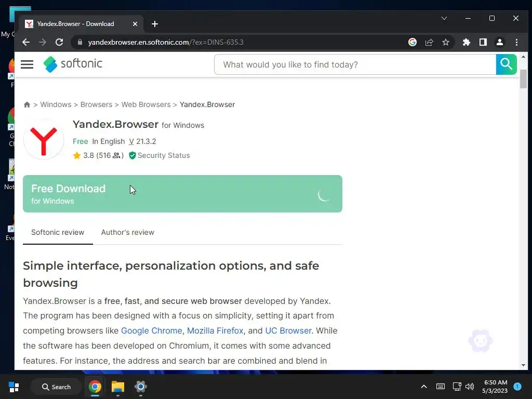This screenshot has width=532, height=399.
Task: Click the yellow rating star
Action: [77, 155]
